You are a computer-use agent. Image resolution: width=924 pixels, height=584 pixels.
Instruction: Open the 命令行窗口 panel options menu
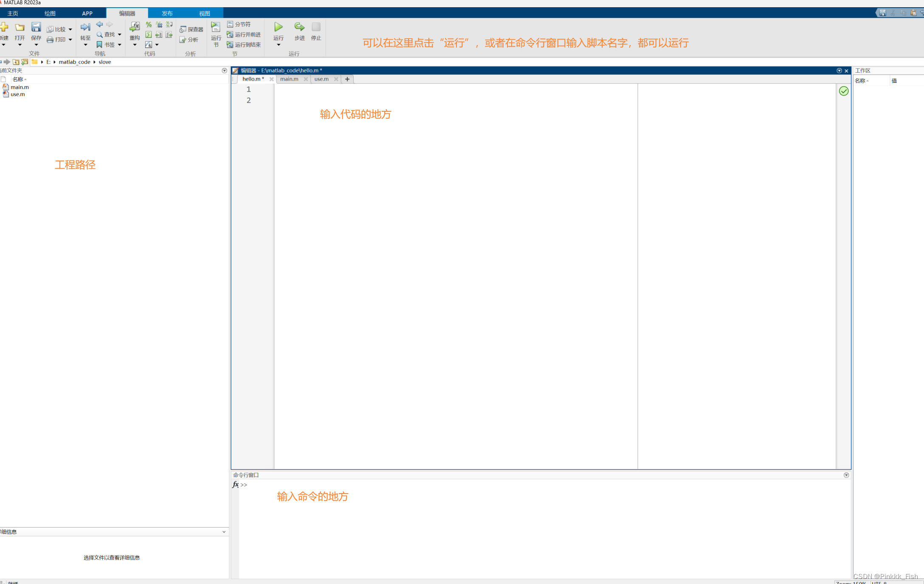point(846,475)
